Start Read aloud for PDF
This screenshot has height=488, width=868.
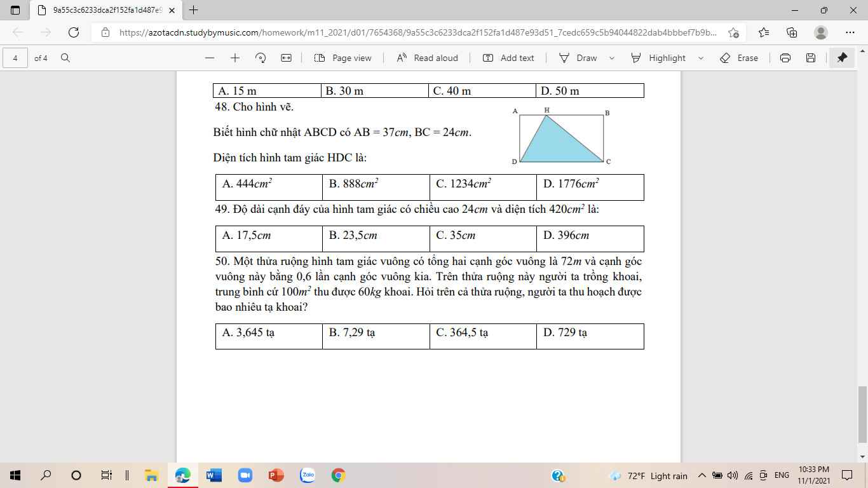point(428,58)
